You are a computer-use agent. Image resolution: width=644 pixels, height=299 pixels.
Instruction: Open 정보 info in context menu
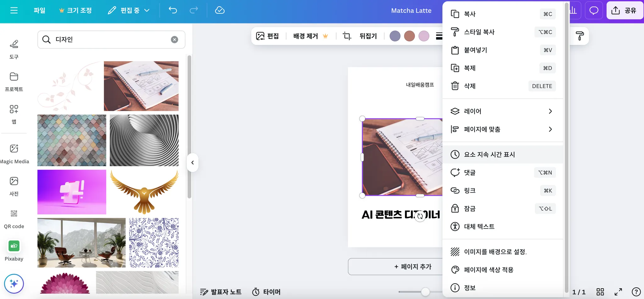(502, 288)
